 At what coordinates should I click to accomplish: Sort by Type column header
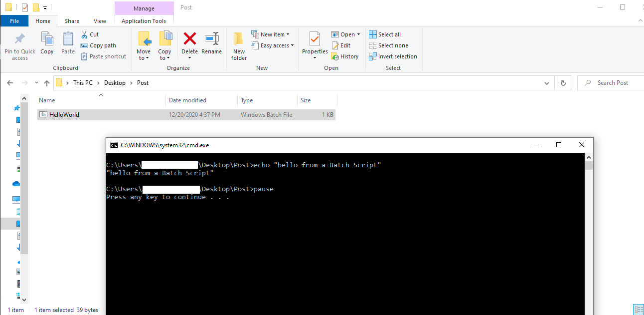[x=267, y=100]
